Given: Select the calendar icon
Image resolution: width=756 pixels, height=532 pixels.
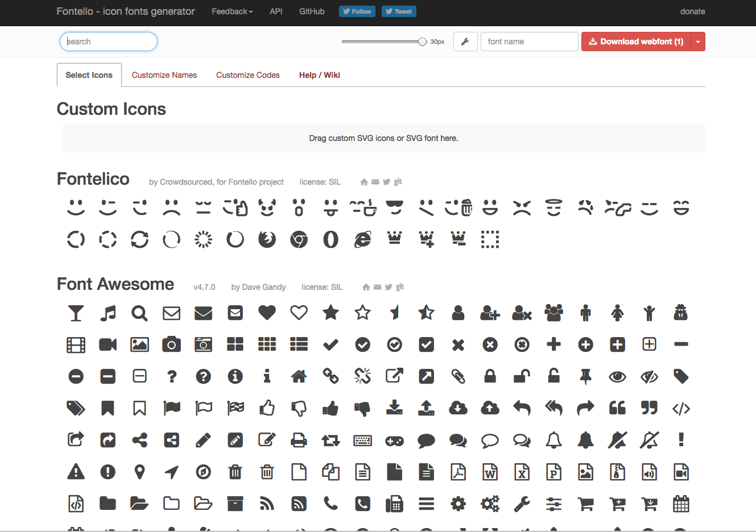Looking at the screenshot, I should coord(681,504).
